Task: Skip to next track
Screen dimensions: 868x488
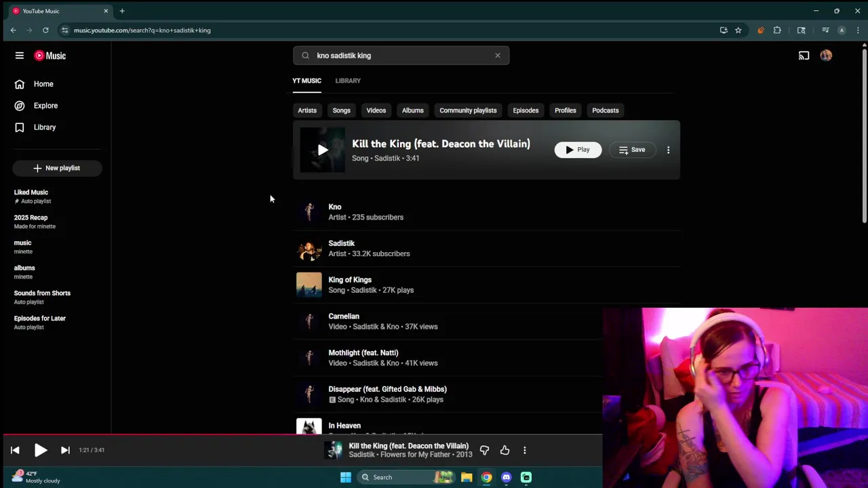Action: click(65, 450)
